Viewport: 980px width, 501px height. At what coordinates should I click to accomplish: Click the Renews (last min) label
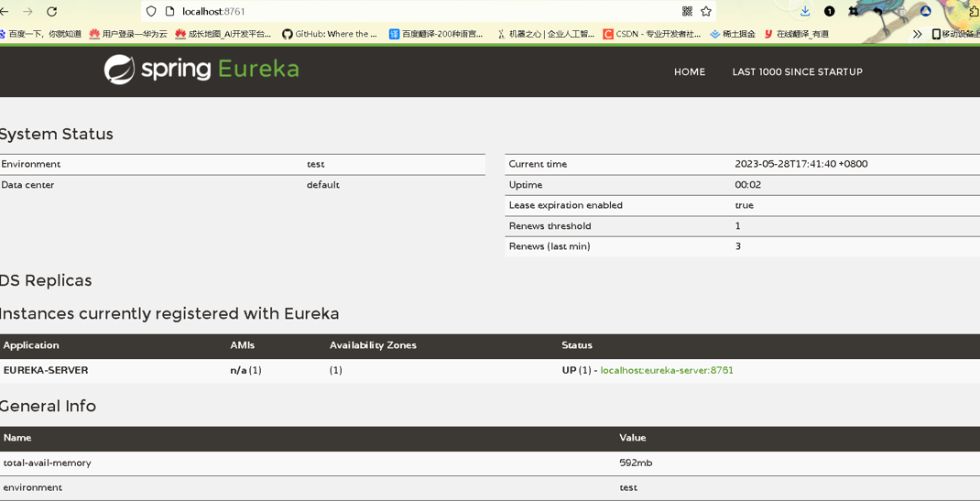tap(550, 246)
